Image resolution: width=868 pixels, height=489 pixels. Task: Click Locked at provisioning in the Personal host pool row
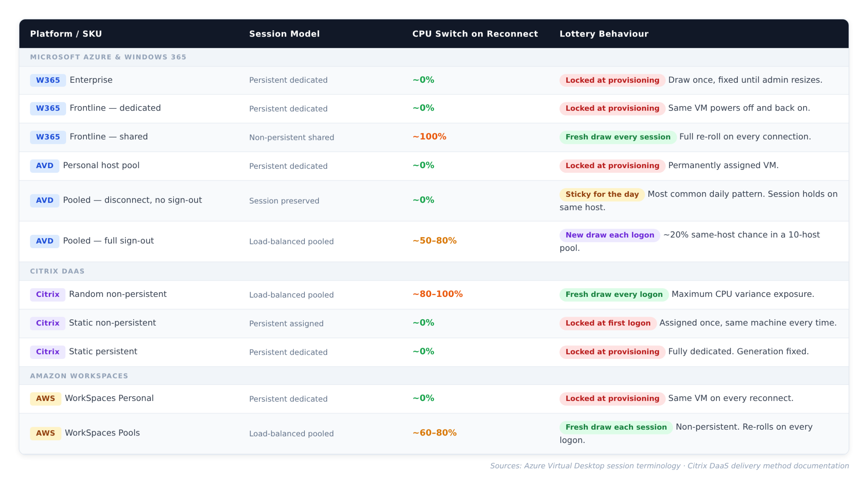[x=612, y=166]
